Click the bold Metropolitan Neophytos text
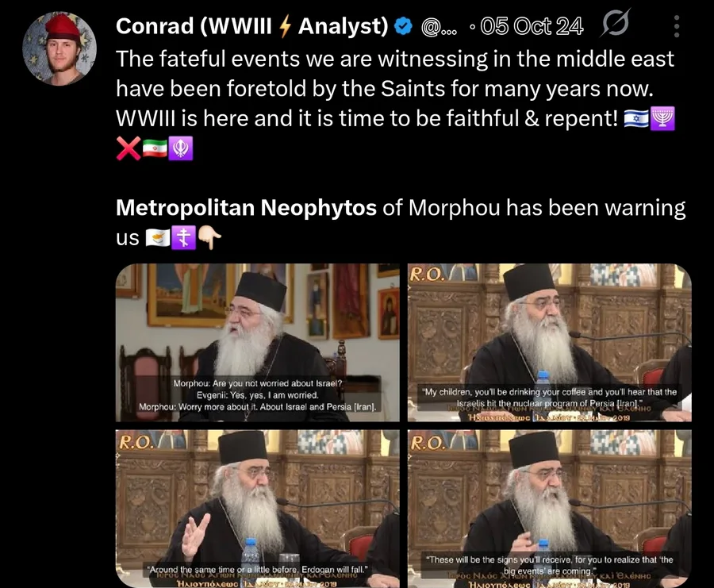This screenshot has width=714, height=588. tap(246, 208)
